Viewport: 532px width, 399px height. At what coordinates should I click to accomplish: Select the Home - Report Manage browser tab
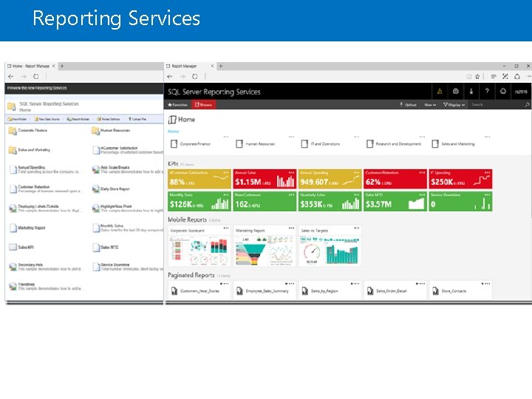tap(31, 66)
